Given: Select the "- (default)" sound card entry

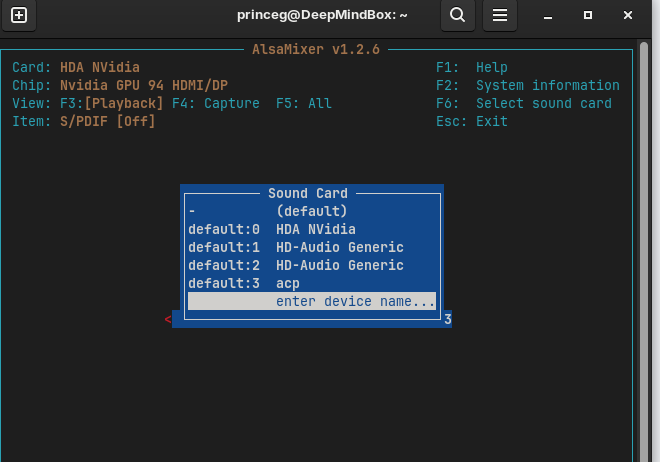Looking at the screenshot, I should (x=311, y=211).
